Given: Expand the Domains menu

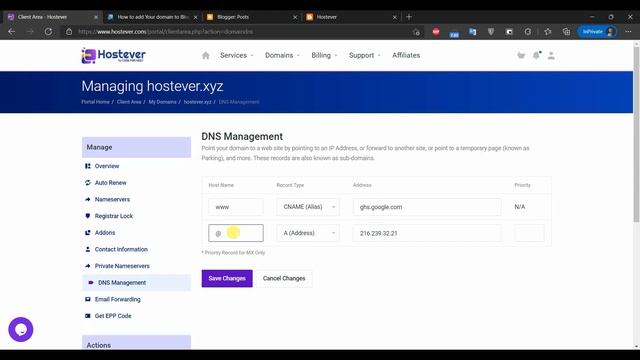Looking at the screenshot, I should (282, 56).
